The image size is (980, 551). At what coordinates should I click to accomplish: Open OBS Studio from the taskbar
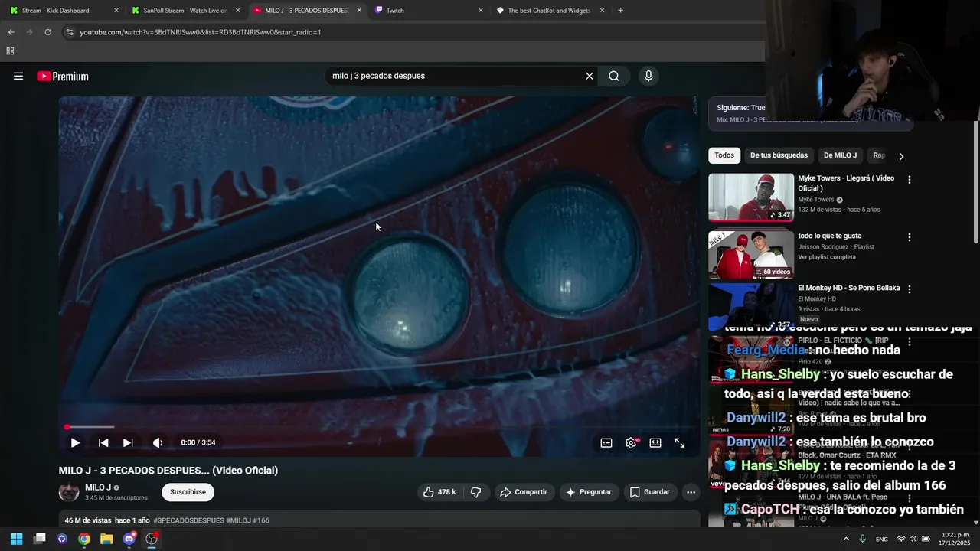pyautogui.click(x=152, y=539)
